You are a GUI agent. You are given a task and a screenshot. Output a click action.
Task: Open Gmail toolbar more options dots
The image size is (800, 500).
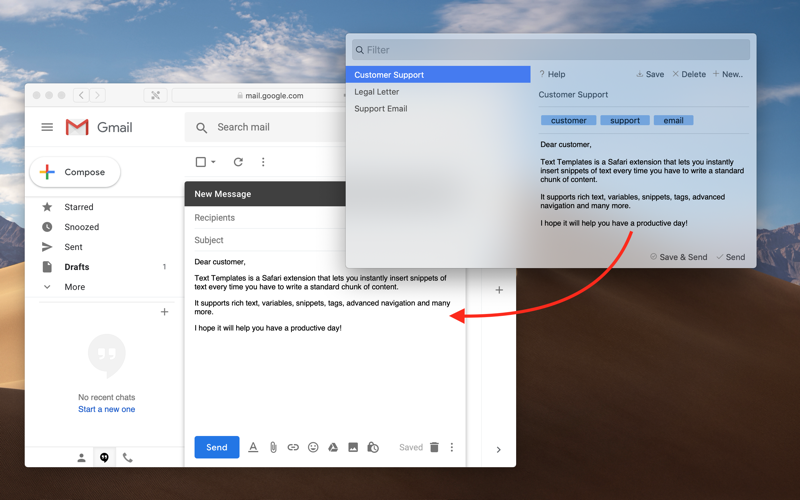tap(263, 162)
